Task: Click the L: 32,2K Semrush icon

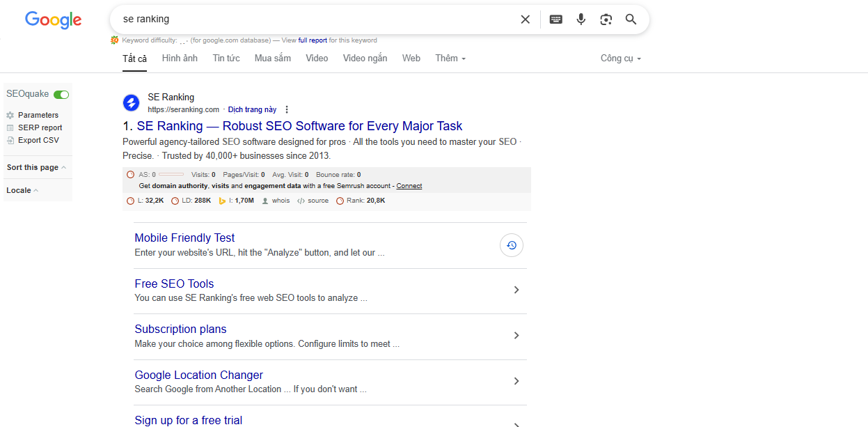Action: (x=130, y=201)
